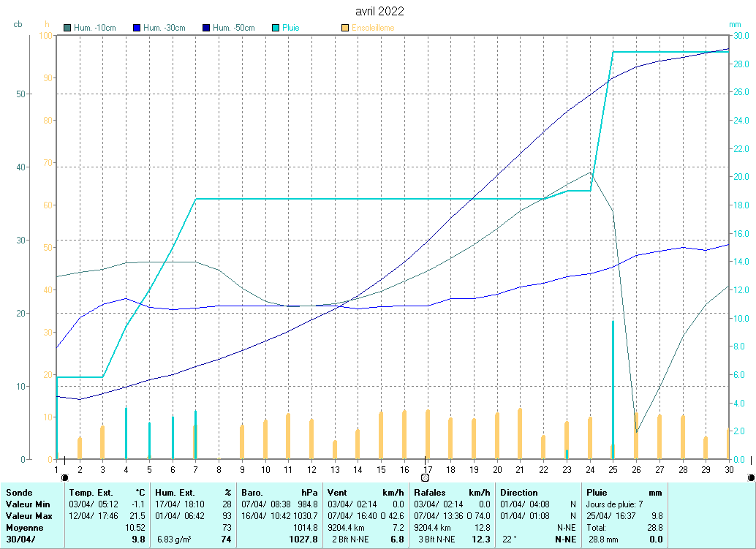Click the Hum. -30cm legend color square

coord(137,28)
